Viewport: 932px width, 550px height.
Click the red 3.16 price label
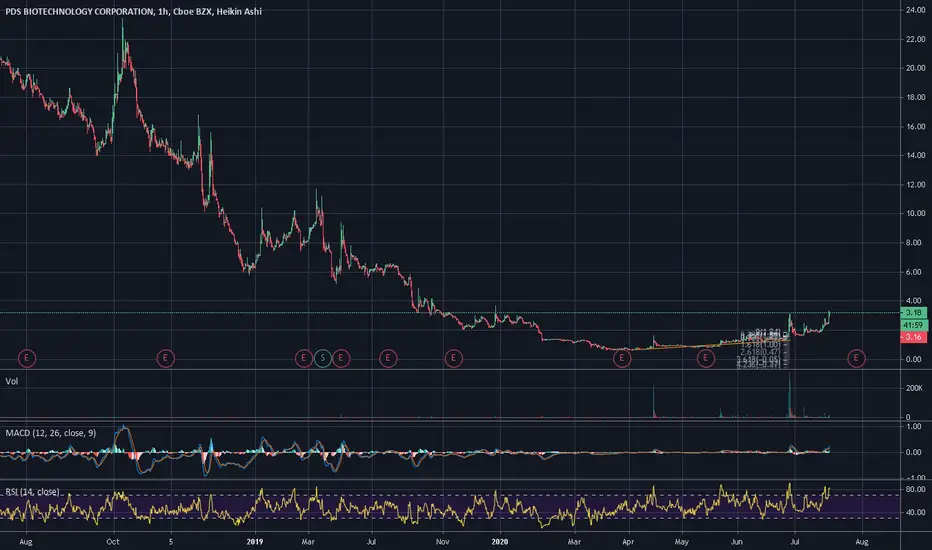click(914, 337)
